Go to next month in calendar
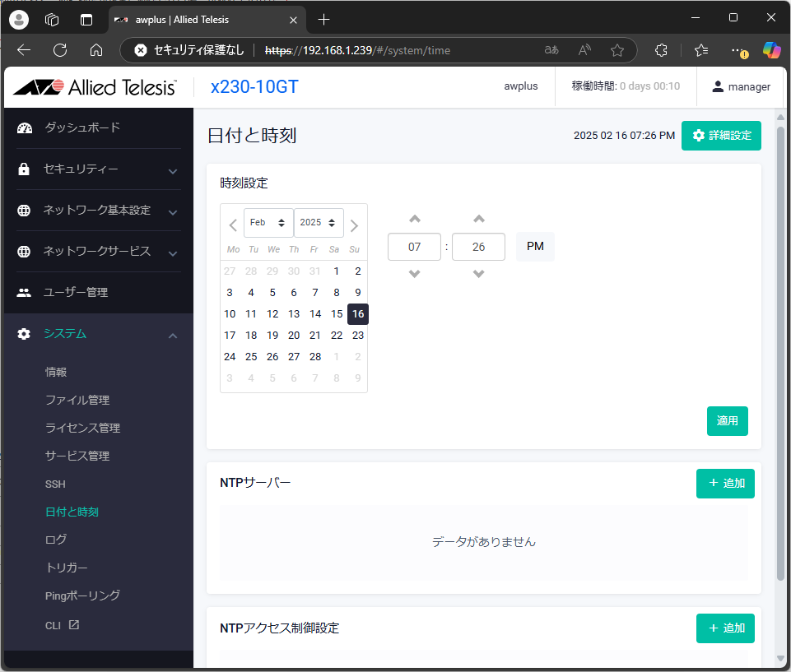Screen dimensions: 791x672 pyautogui.click(x=354, y=225)
